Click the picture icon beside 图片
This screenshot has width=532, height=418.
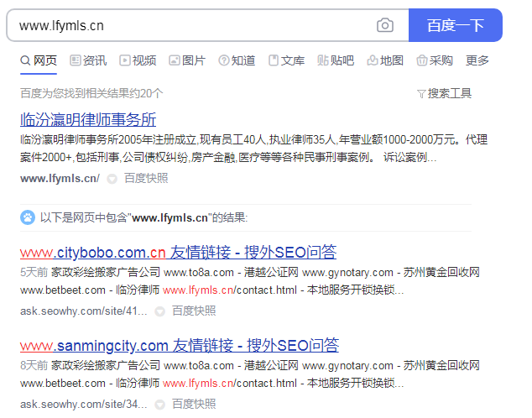(x=174, y=60)
